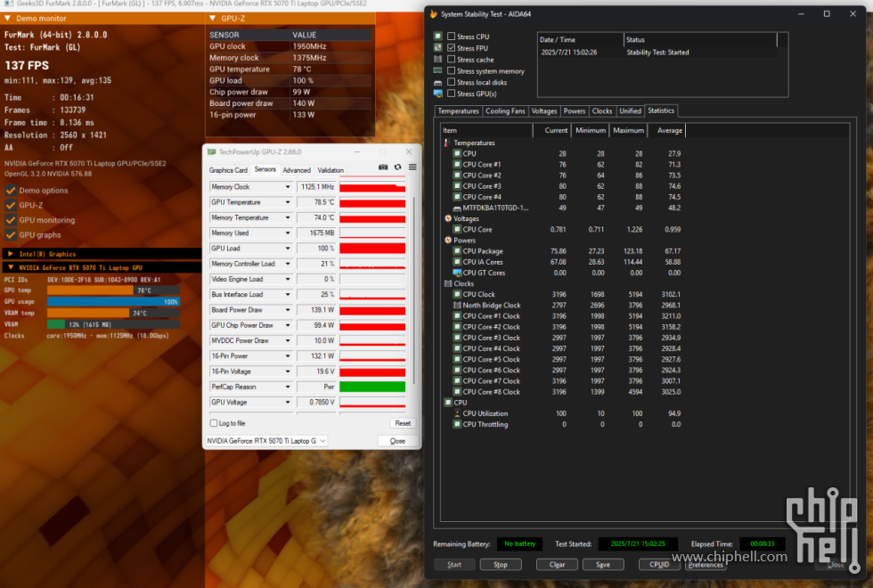Click the North Bridge Clock icon
The width and height of the screenshot is (873, 588).
click(457, 305)
